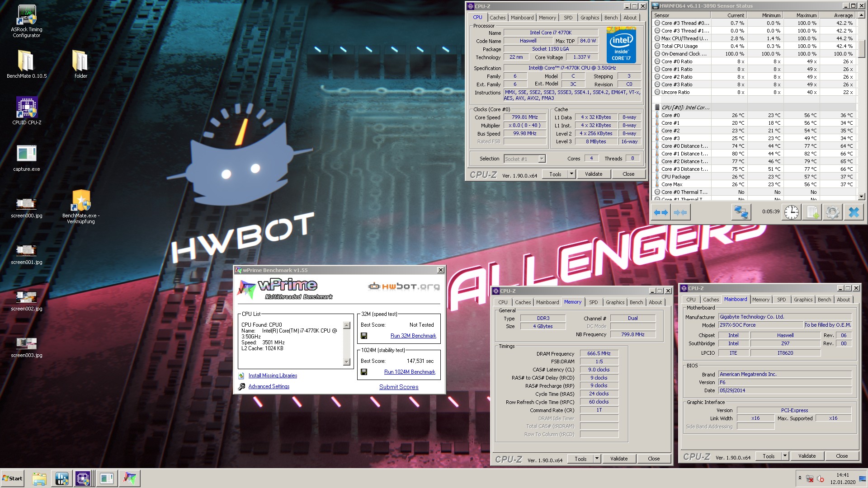The image size is (868, 488).
Task: Open screen003.jpg desktop file
Action: click(26, 348)
